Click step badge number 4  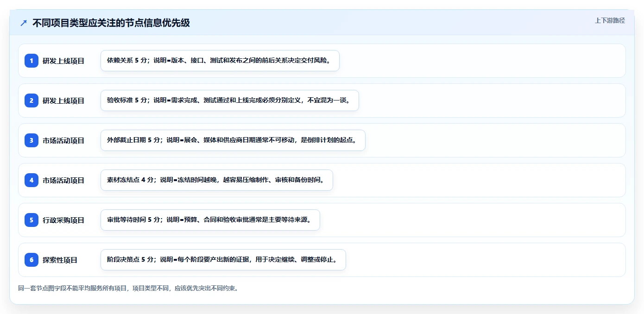[32, 180]
